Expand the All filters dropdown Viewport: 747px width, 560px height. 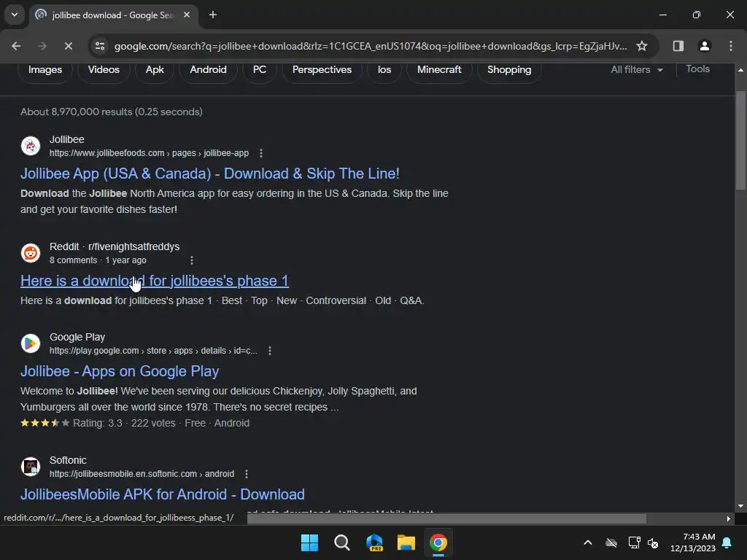pyautogui.click(x=637, y=69)
